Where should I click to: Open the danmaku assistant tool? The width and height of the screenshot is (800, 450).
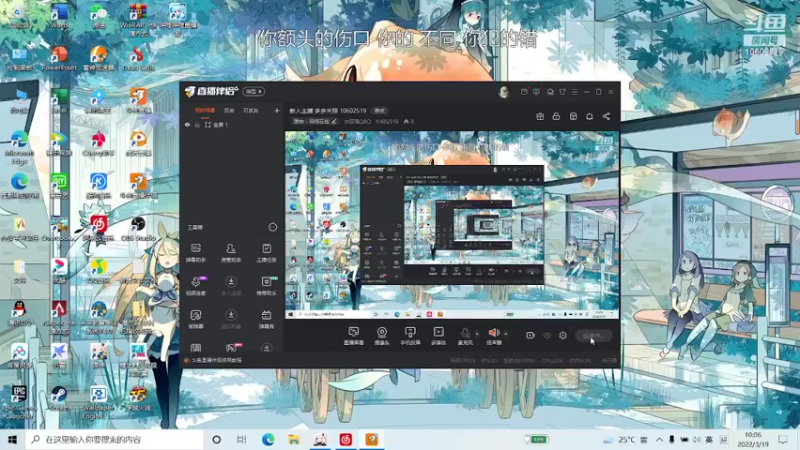click(x=196, y=253)
